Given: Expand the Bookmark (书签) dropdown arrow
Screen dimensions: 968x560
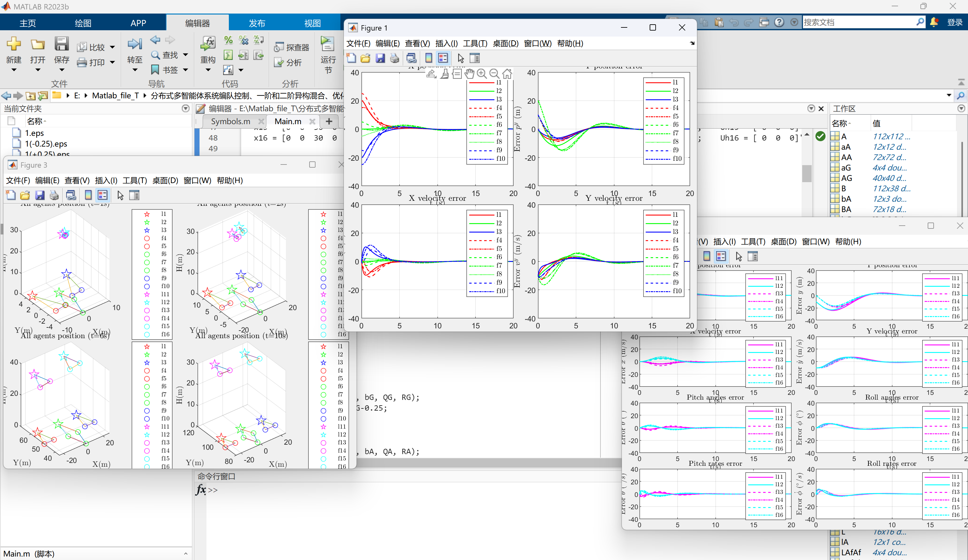Looking at the screenshot, I should (x=186, y=70).
